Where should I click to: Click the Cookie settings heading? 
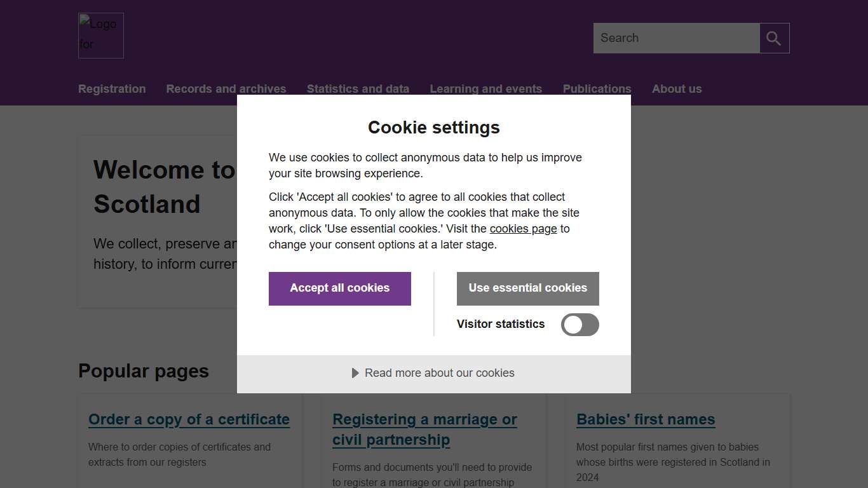tap(434, 128)
